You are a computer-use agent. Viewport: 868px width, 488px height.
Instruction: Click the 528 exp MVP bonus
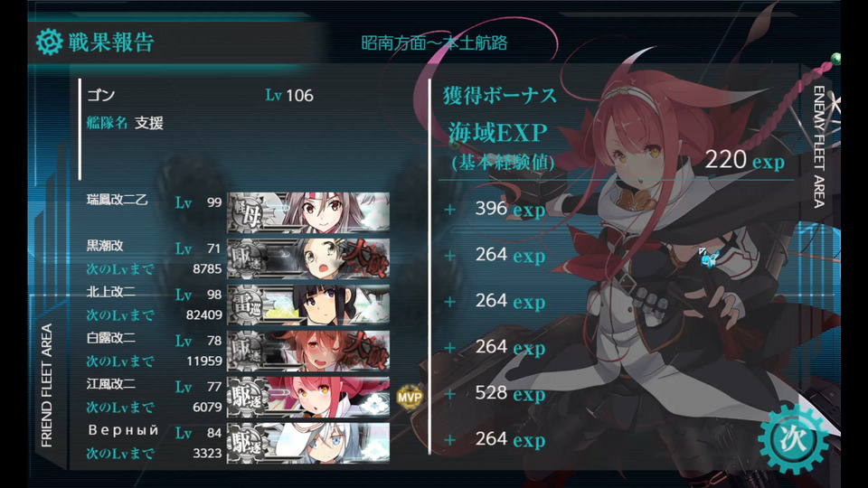click(x=510, y=393)
